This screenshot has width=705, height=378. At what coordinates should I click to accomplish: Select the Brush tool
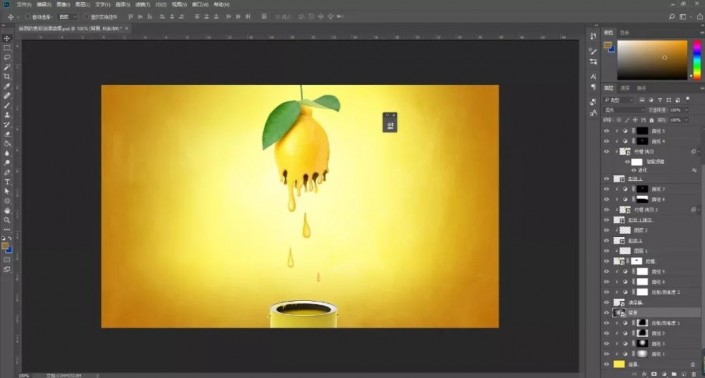pyautogui.click(x=7, y=106)
